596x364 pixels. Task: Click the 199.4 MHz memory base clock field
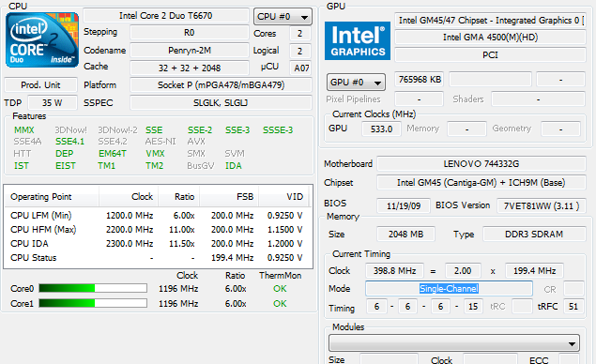click(534, 270)
